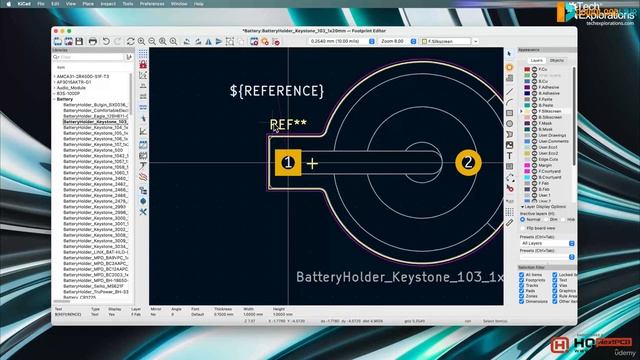Screen dimensions: 640x360
Task: Open the Place menu
Action: pos(88,4)
